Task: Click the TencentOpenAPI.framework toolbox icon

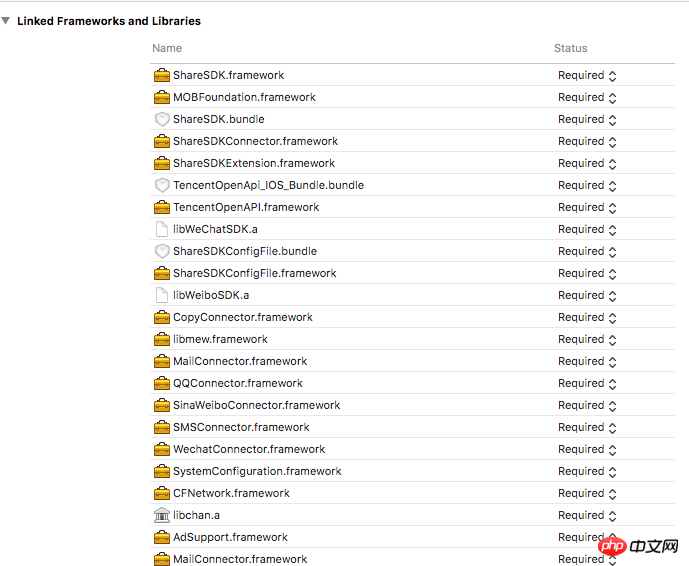Action: coord(162,207)
